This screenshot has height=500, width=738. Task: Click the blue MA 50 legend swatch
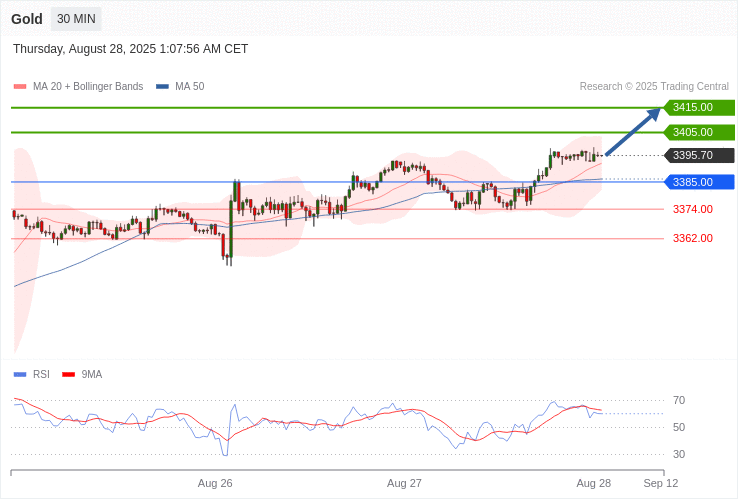[162, 87]
